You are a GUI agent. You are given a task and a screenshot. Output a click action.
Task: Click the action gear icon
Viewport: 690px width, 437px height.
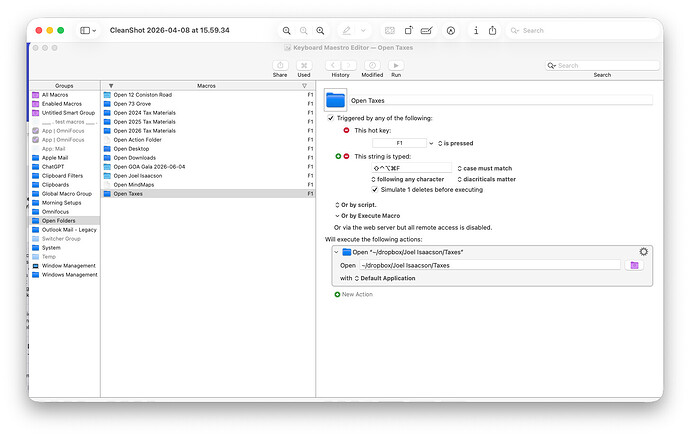643,252
